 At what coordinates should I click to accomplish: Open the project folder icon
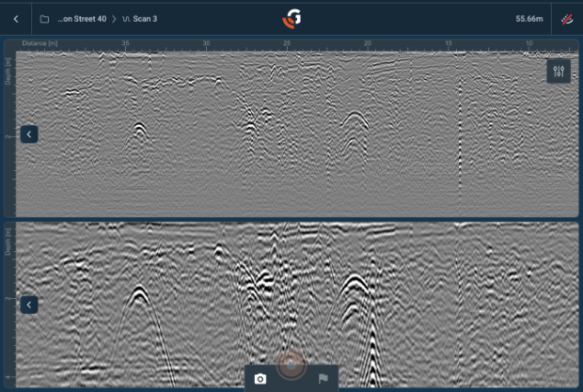point(44,19)
